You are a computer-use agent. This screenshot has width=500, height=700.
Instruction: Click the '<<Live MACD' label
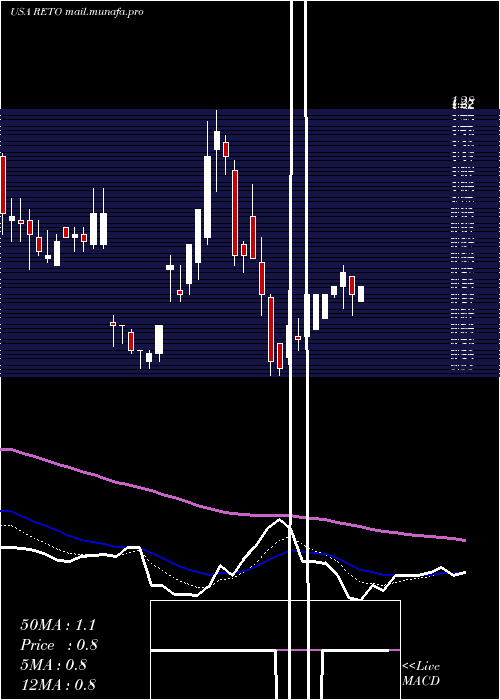[421, 673]
